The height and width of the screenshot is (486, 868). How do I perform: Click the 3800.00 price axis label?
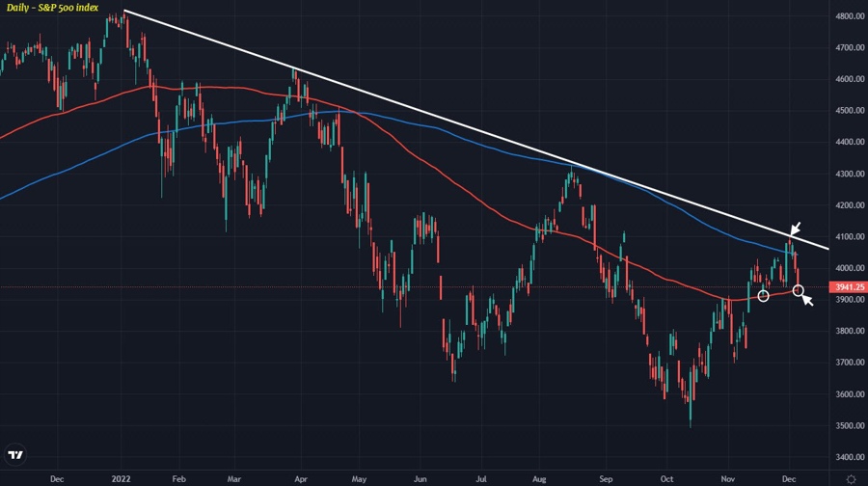point(850,331)
